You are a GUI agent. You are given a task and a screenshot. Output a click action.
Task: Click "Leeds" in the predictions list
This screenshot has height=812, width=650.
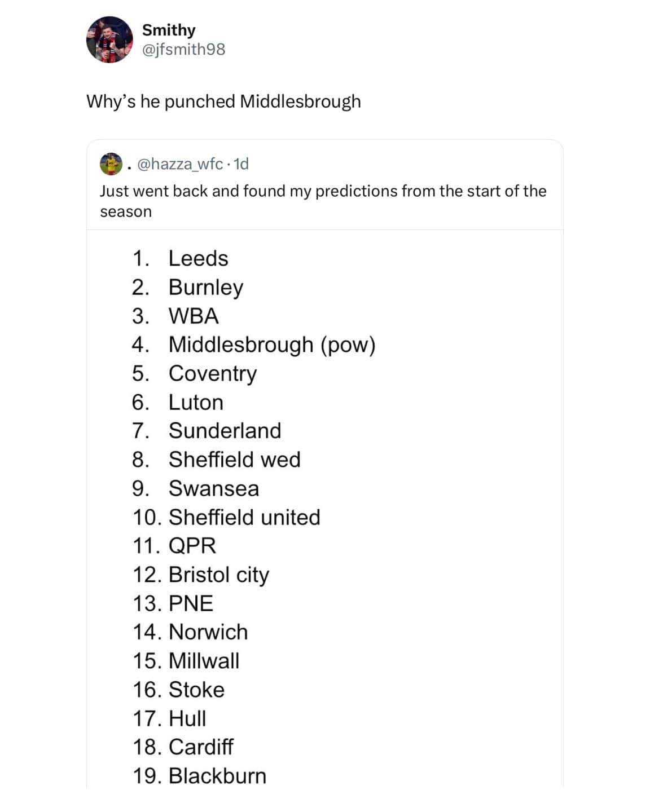198,258
